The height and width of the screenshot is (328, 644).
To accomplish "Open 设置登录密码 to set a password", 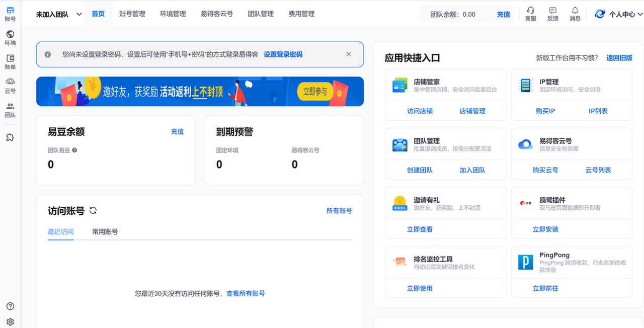I will point(283,54).
